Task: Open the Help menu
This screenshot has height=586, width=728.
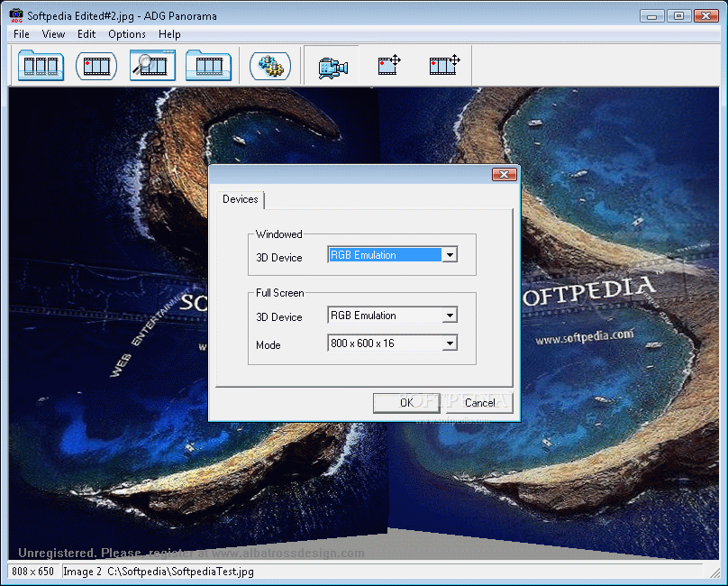Action: tap(169, 34)
